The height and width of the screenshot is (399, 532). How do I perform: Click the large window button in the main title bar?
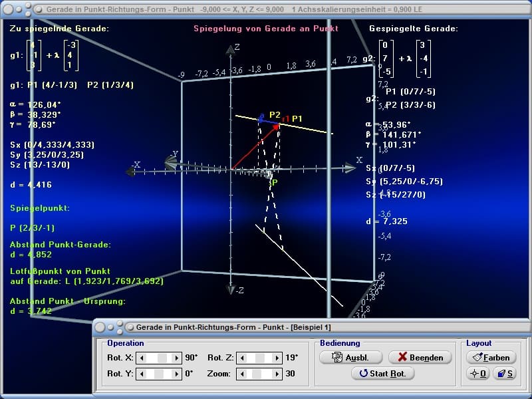click(x=8, y=9)
